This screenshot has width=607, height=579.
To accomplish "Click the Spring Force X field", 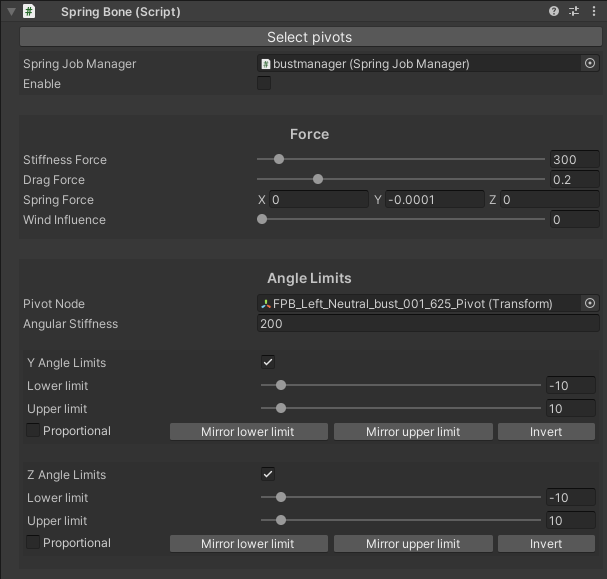I will 319,200.
